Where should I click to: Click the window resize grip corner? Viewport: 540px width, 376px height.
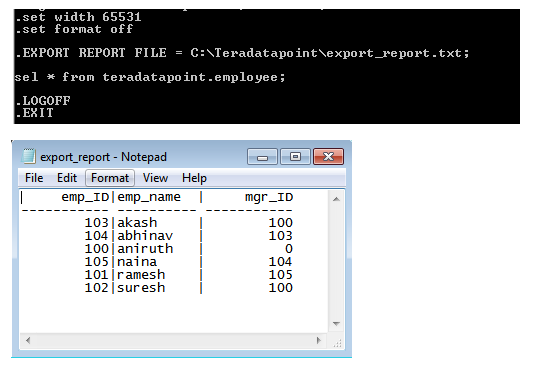337,343
